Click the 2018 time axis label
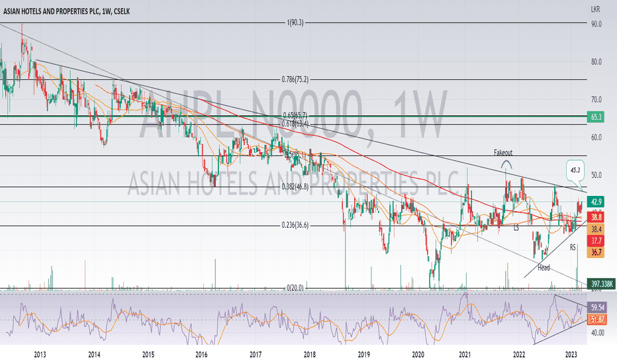This screenshot has height=364, width=617. [x=310, y=355]
